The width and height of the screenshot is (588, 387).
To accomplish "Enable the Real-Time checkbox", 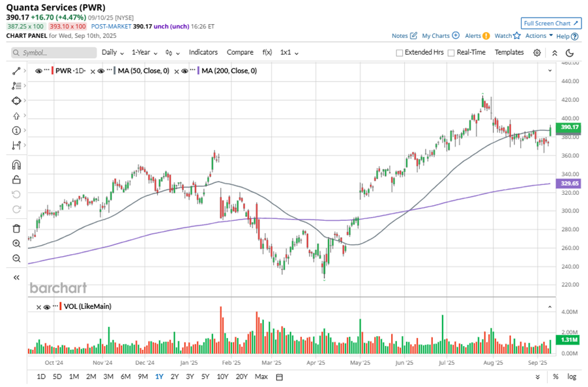I will coord(451,53).
